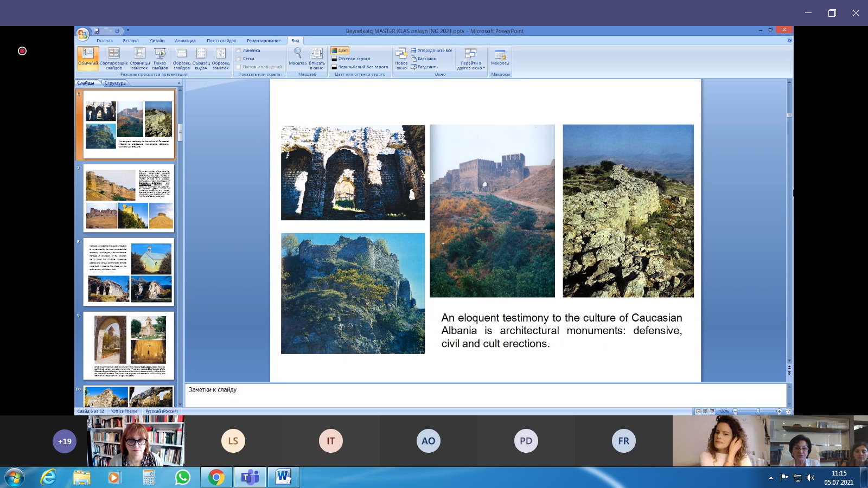Click the slide text about Caucasian Albania

click(561, 330)
